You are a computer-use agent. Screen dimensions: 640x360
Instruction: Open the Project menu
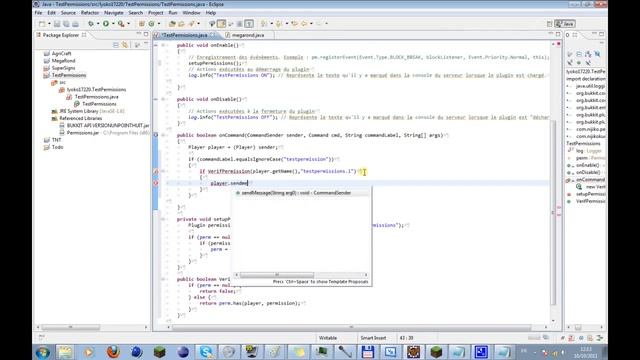156,13
